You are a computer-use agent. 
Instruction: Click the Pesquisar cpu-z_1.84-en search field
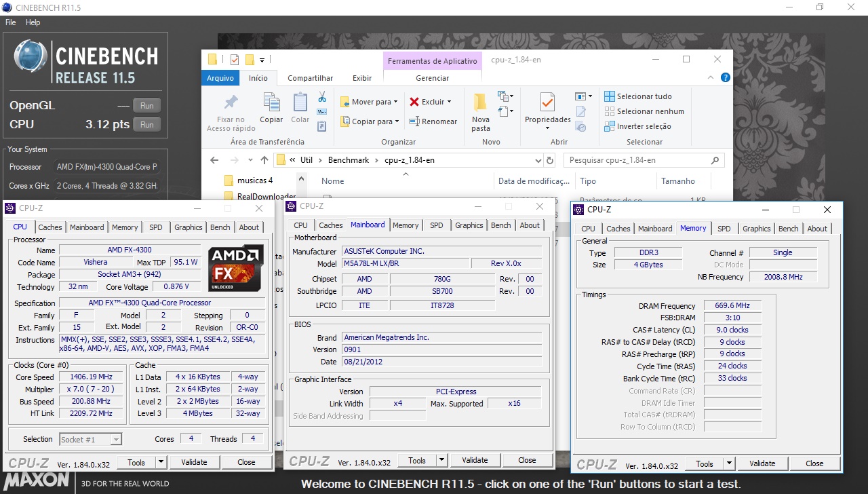(x=644, y=160)
